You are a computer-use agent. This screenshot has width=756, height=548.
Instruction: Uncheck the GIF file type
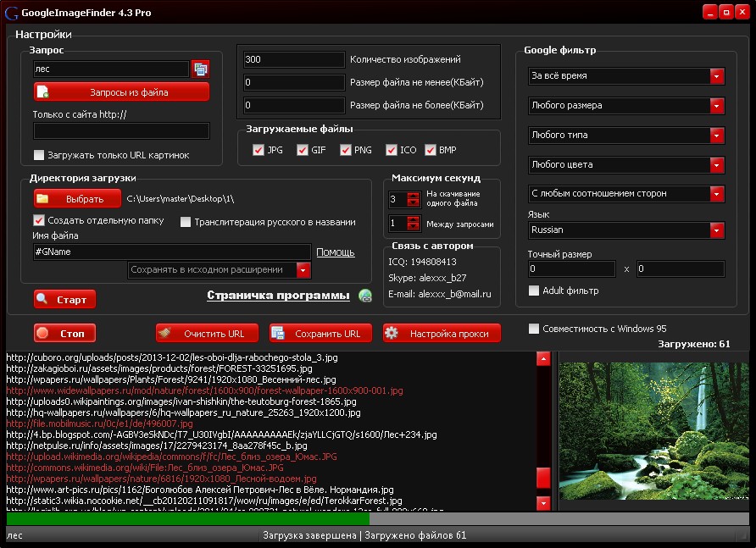[x=303, y=150]
